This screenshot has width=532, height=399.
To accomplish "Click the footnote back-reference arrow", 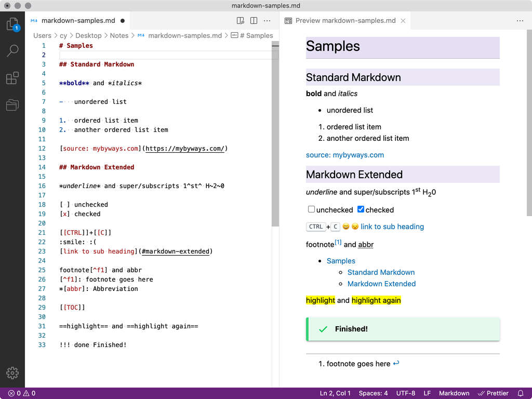I will (396, 363).
